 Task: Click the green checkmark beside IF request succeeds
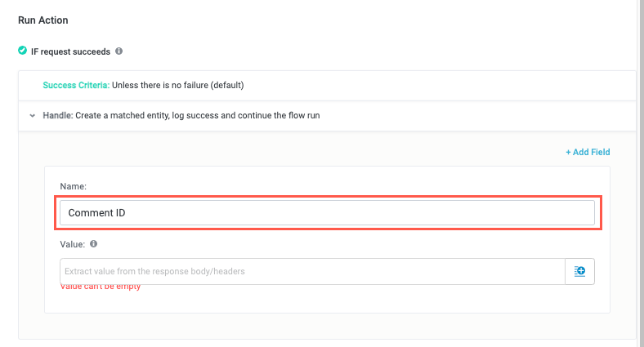point(23,51)
